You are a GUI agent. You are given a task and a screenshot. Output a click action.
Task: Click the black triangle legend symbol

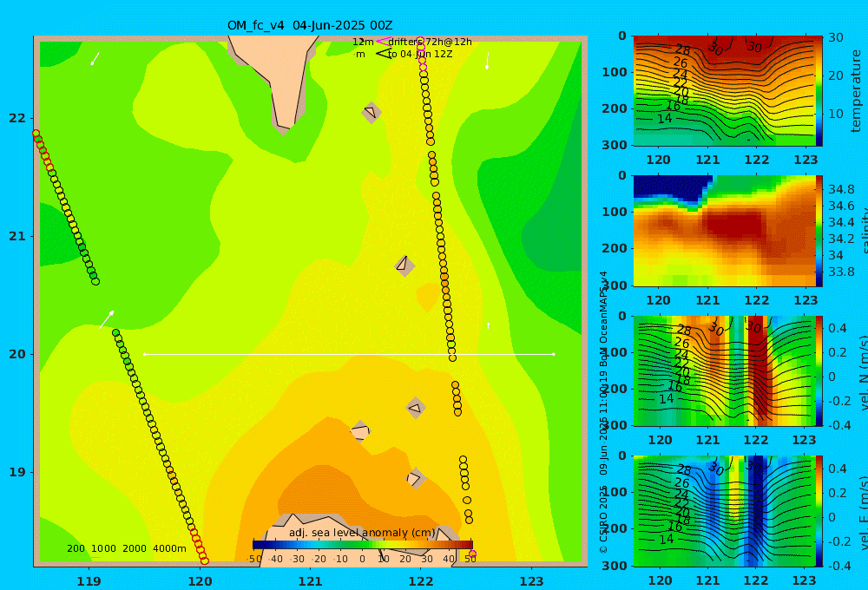click(383, 54)
